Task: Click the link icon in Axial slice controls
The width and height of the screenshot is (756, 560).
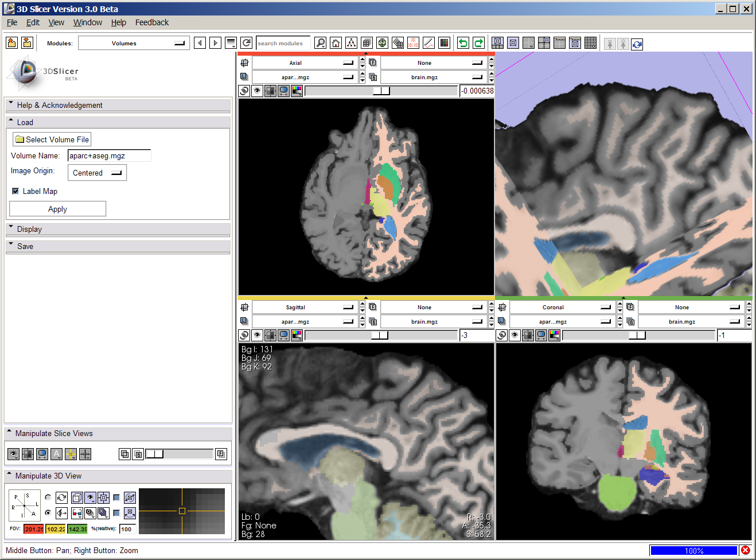Action: (244, 91)
